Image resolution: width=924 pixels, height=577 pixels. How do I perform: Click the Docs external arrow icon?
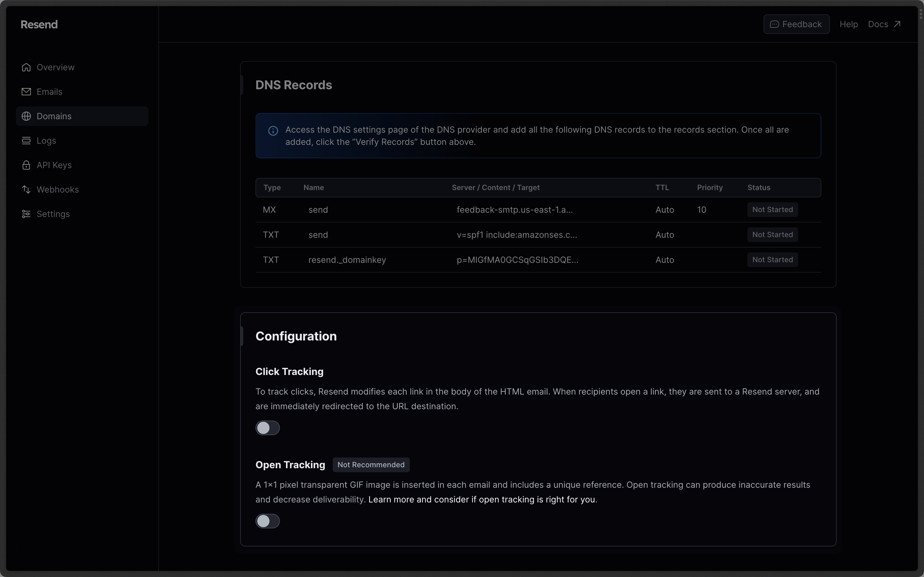coord(897,24)
